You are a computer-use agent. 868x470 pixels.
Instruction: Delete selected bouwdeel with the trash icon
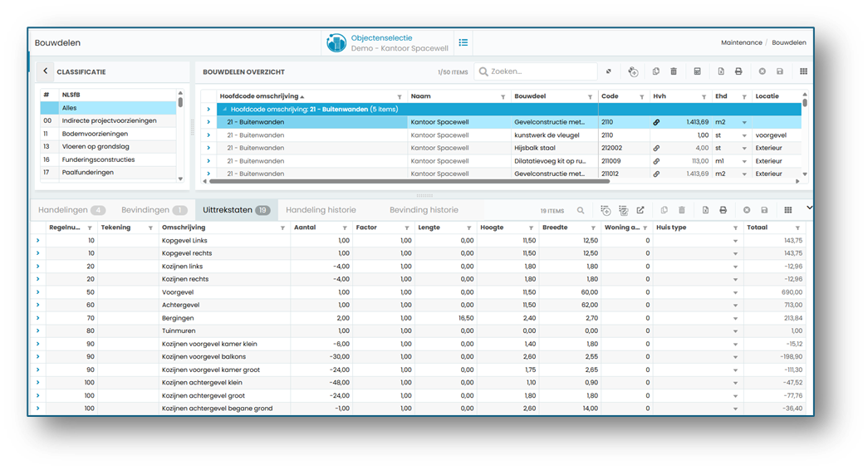pos(674,71)
